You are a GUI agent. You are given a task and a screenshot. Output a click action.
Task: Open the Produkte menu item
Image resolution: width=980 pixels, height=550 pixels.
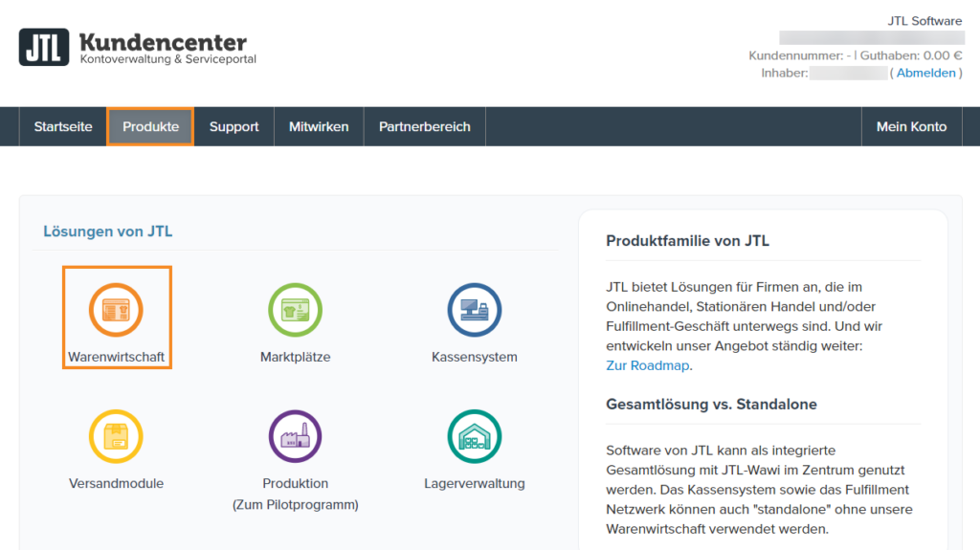(150, 126)
